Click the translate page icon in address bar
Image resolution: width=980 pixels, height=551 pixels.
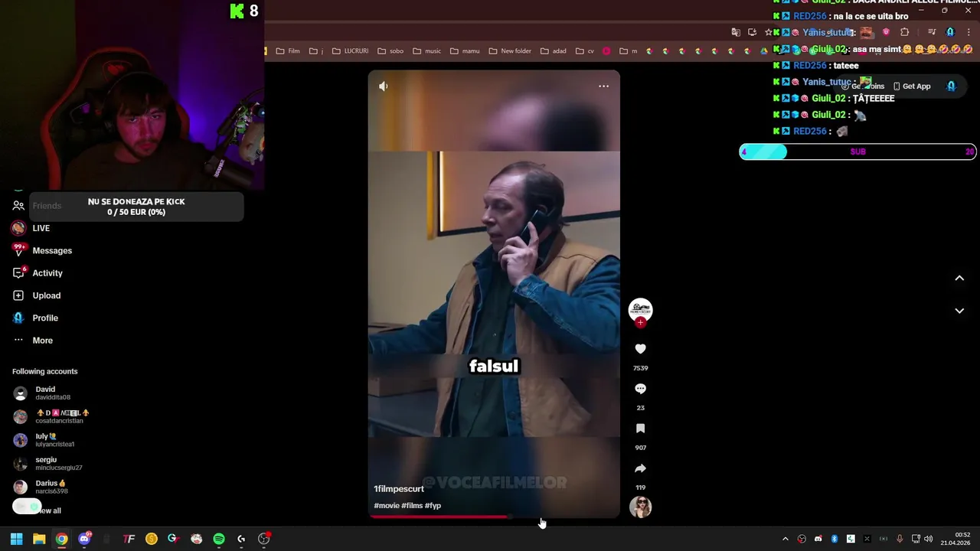pos(736,32)
